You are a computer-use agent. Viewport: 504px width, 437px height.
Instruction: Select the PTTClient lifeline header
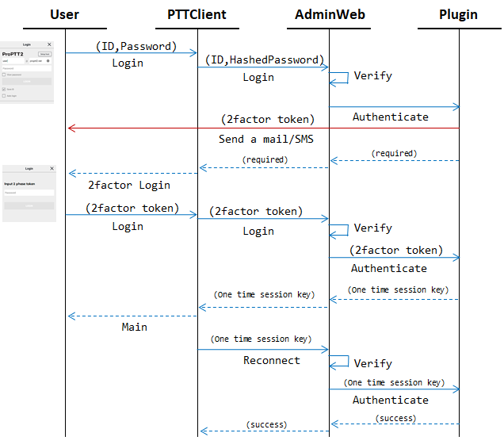(x=197, y=14)
